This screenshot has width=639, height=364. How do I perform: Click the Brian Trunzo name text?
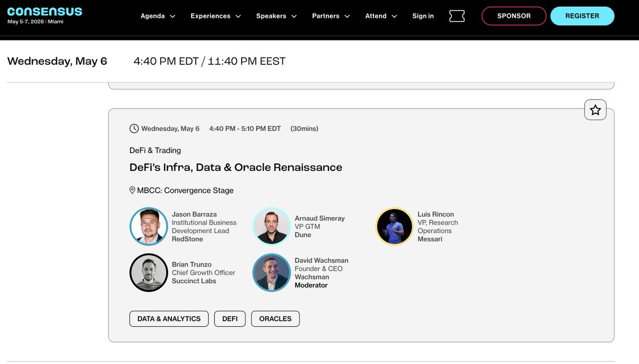(x=192, y=264)
